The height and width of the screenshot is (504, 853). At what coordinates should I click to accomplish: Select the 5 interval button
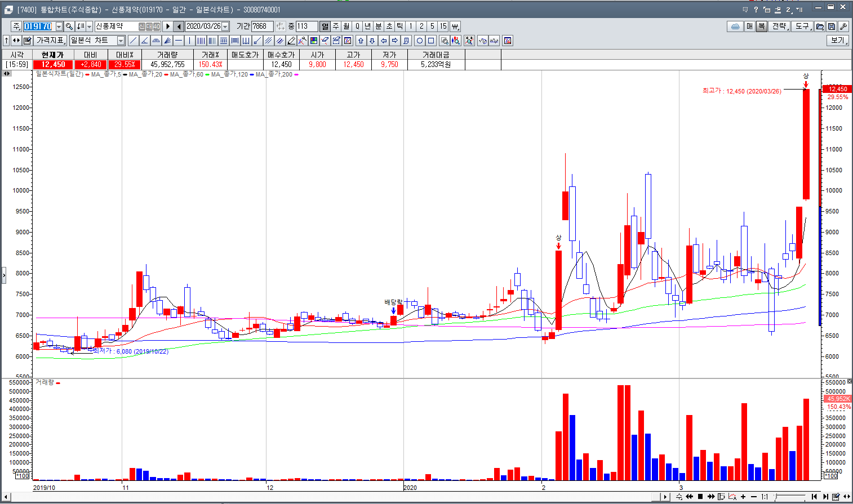pos(432,26)
